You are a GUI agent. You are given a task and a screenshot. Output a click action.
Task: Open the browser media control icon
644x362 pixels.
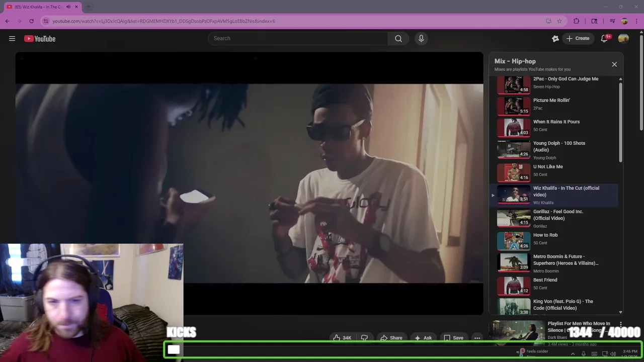(x=612, y=21)
